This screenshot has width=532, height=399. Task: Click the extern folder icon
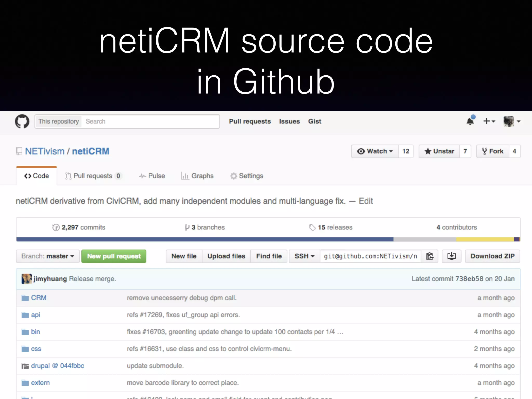point(25,383)
